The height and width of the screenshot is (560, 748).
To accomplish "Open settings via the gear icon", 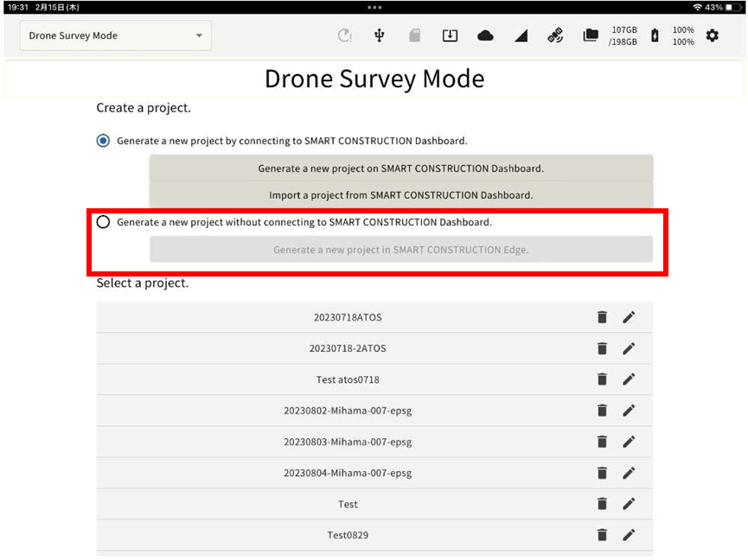I will click(x=713, y=35).
